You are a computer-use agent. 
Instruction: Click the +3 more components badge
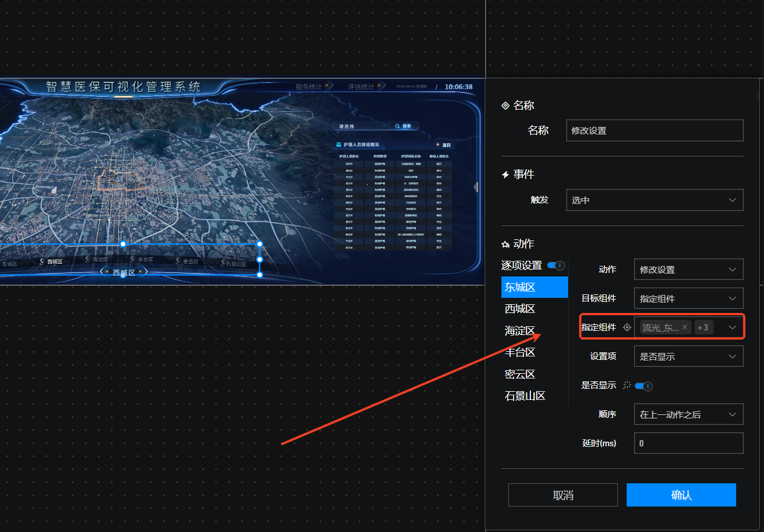pos(703,327)
